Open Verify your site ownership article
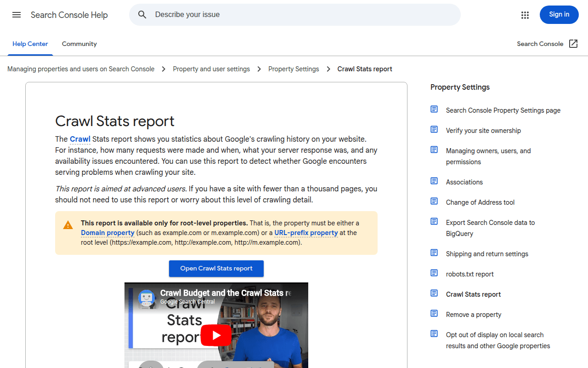588x368 pixels. point(483,131)
